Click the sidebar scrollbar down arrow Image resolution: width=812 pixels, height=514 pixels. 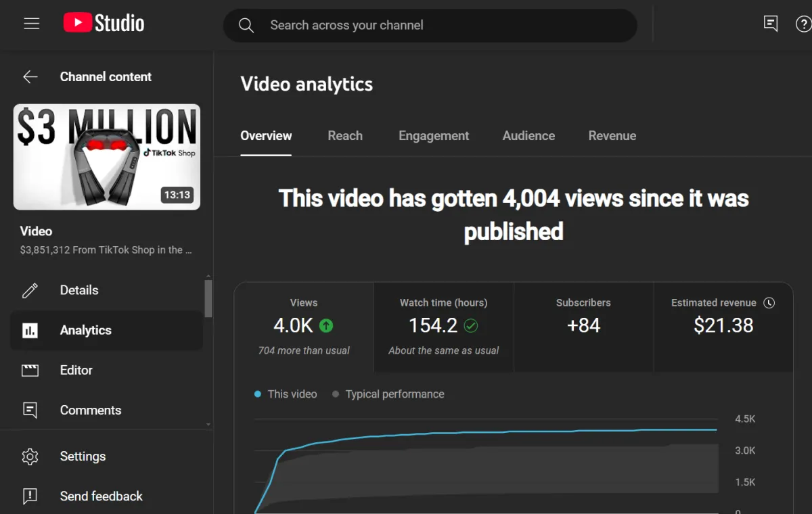point(208,425)
